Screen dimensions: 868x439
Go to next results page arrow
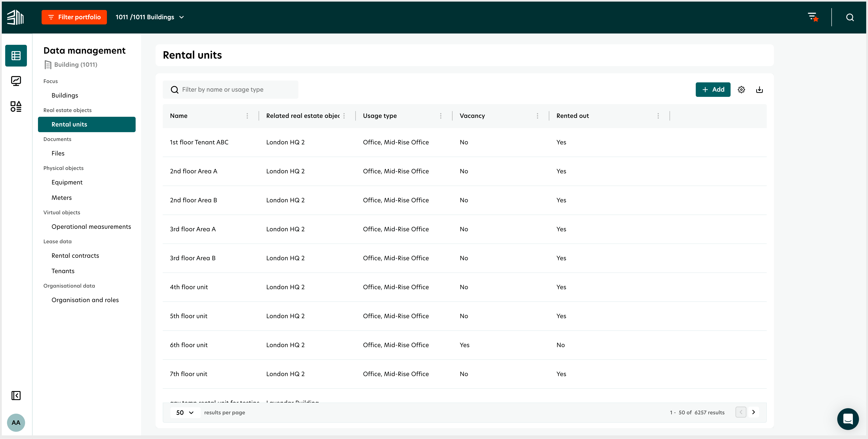point(753,412)
